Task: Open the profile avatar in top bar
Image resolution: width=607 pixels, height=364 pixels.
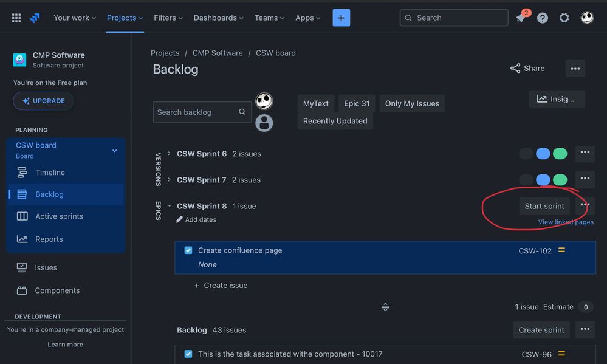Action: 587,18
